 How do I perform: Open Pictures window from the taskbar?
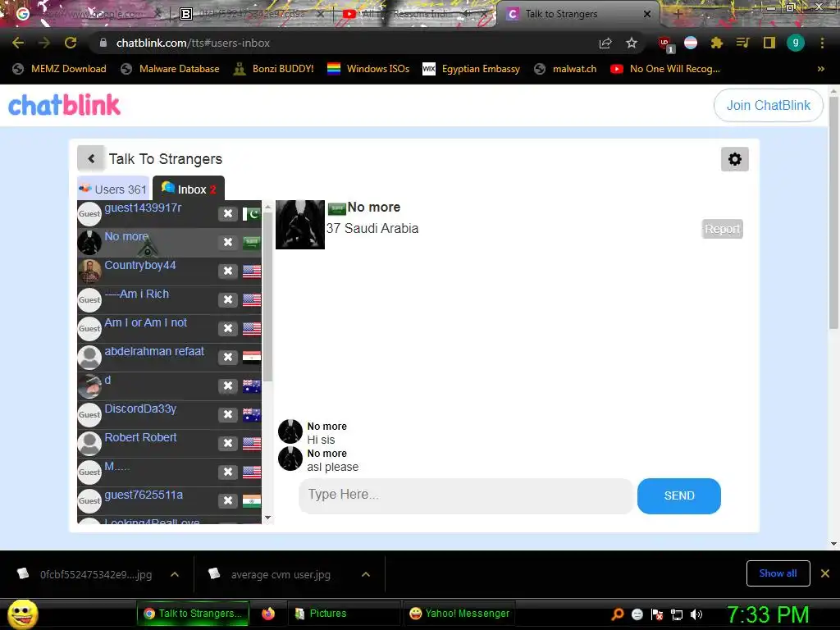[x=344, y=614]
